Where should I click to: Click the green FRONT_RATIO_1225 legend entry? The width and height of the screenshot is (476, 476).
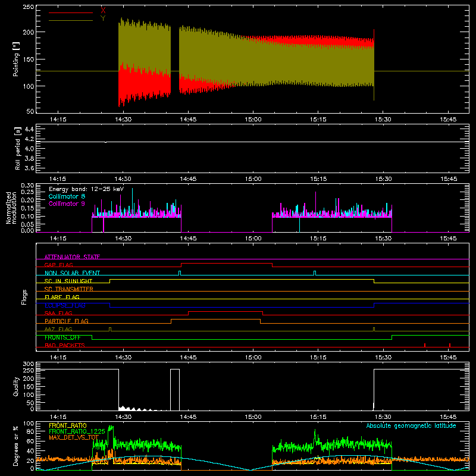[x=77, y=431]
